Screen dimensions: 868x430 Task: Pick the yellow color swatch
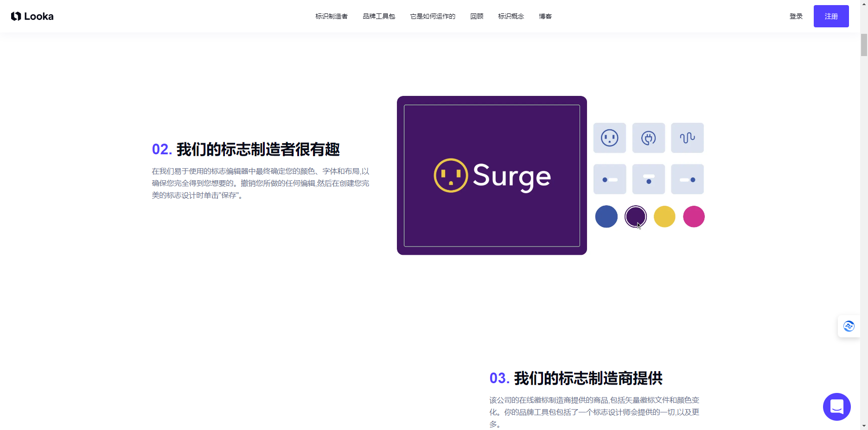pos(664,216)
